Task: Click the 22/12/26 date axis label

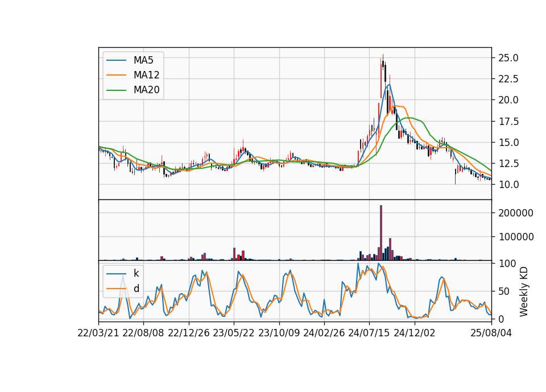Action: tap(189, 333)
